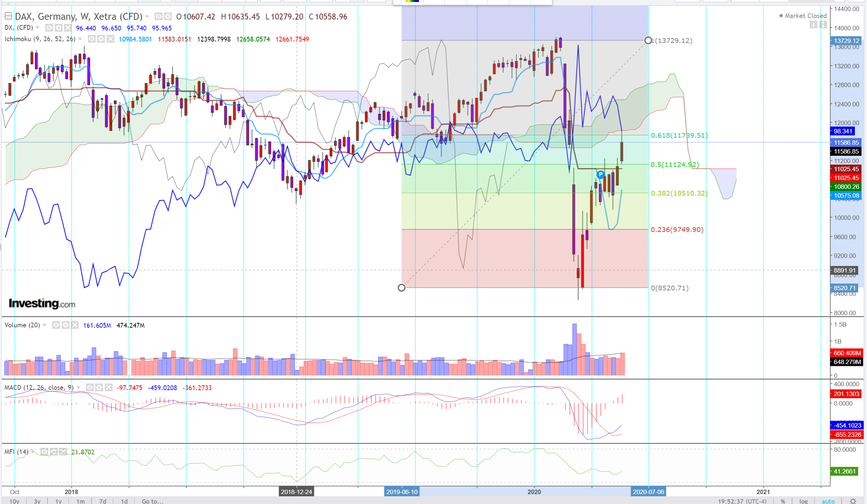
Task: Toggle log scale on price axis
Action: [x=803, y=501]
